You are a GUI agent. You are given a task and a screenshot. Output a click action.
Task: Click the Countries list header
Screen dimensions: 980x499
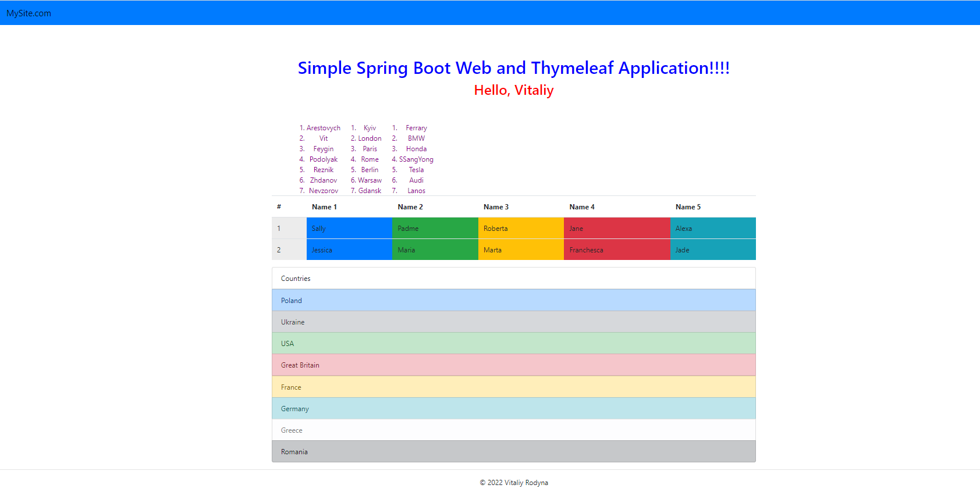[x=514, y=278]
